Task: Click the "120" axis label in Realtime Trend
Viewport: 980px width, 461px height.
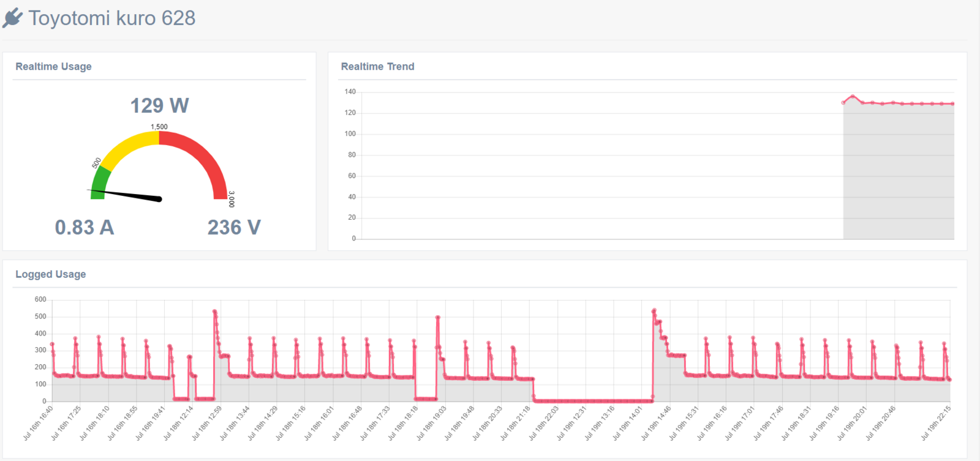Action: click(350, 113)
